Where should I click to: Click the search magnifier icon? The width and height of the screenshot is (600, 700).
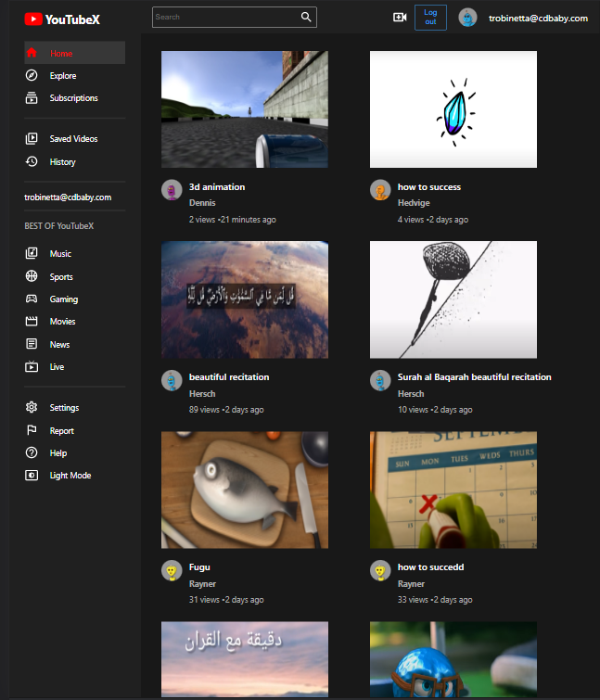pyautogui.click(x=306, y=17)
